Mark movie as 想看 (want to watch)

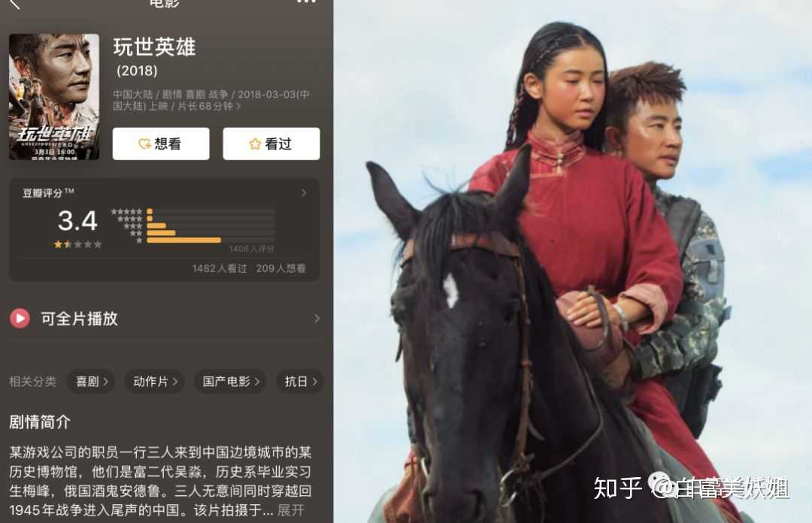(x=161, y=144)
